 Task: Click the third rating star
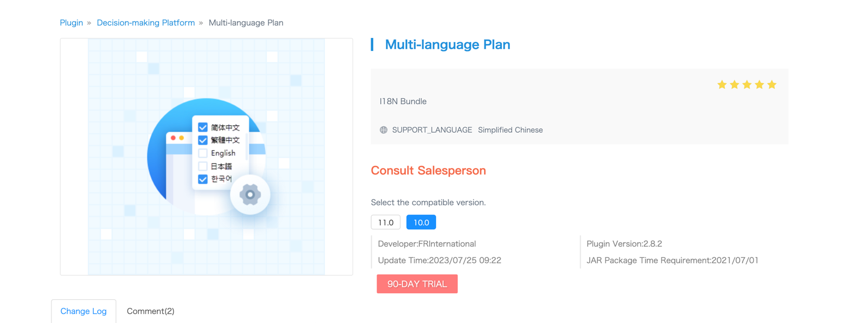[x=747, y=85]
